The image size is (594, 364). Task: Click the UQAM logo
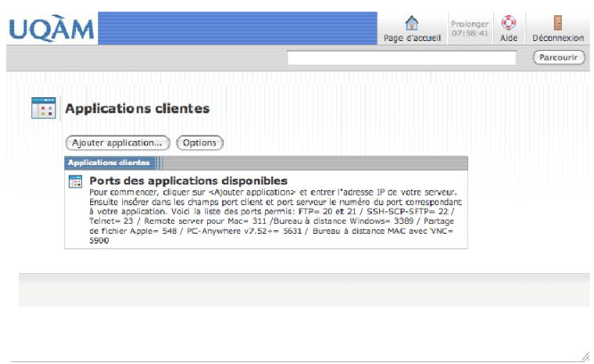point(51,28)
